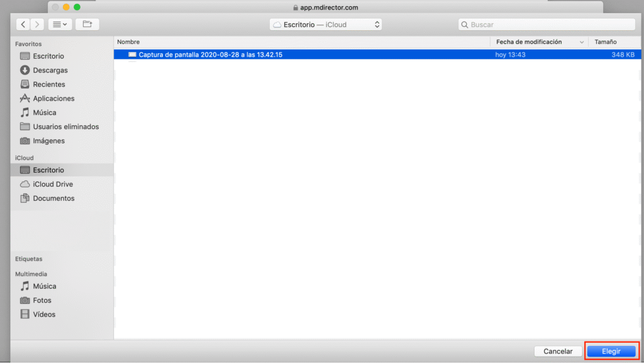Open the view options list dropdown
Viewport: 644px width, 363px height.
click(x=60, y=25)
